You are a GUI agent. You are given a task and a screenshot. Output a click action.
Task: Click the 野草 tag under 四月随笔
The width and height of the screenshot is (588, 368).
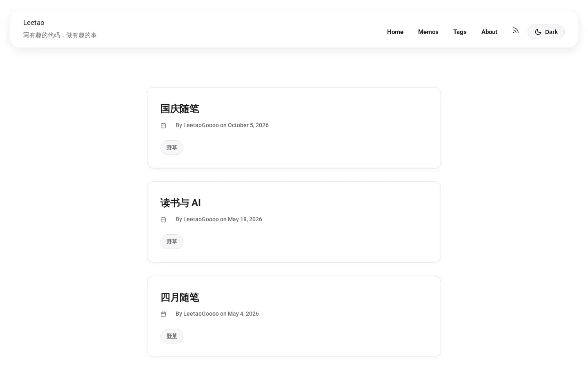point(172,336)
